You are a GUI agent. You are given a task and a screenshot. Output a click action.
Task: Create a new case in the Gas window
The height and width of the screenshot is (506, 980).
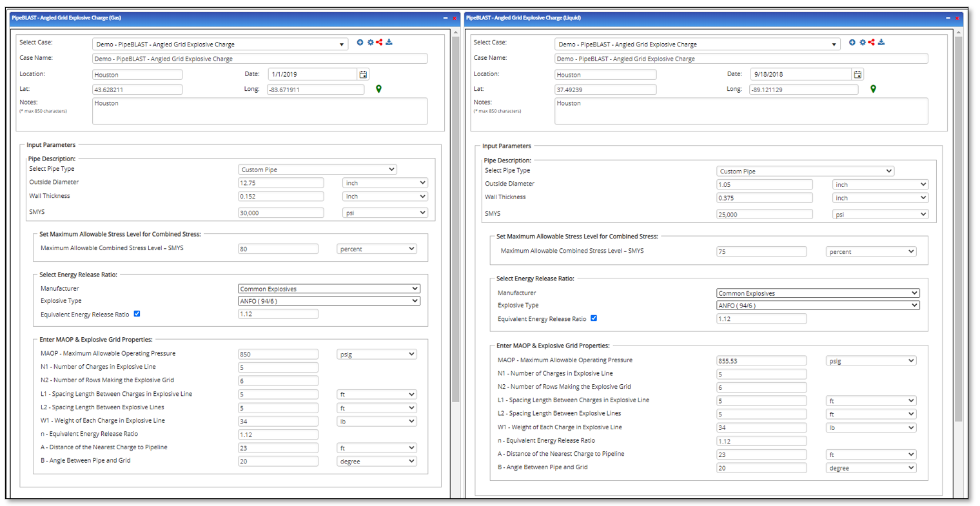click(x=360, y=42)
